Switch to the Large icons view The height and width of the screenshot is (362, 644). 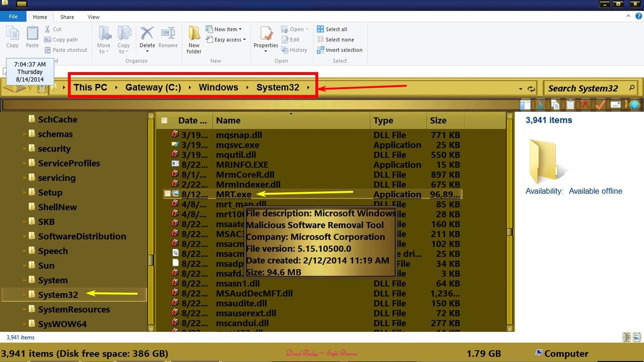point(637,337)
